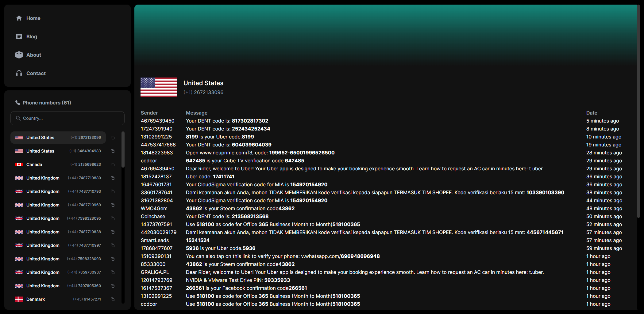Click the phone numbers list scrollbar
Viewport: 644px width, 314px height.
[x=123, y=149]
